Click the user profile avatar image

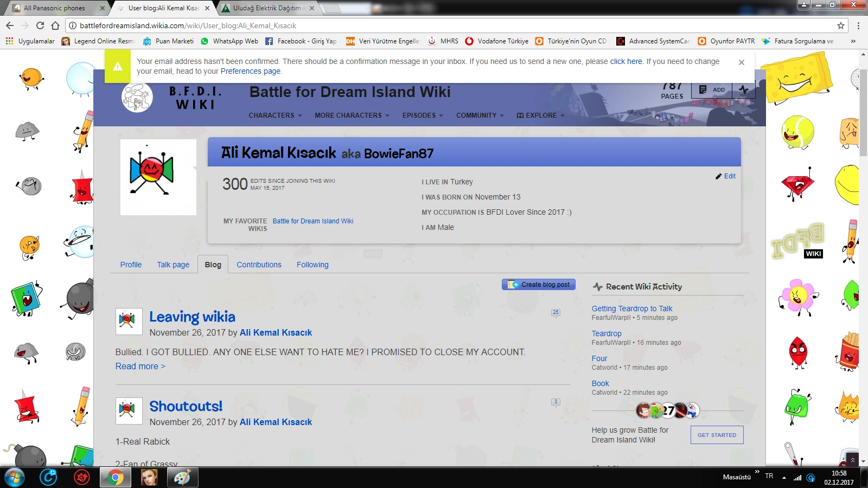pos(158,177)
